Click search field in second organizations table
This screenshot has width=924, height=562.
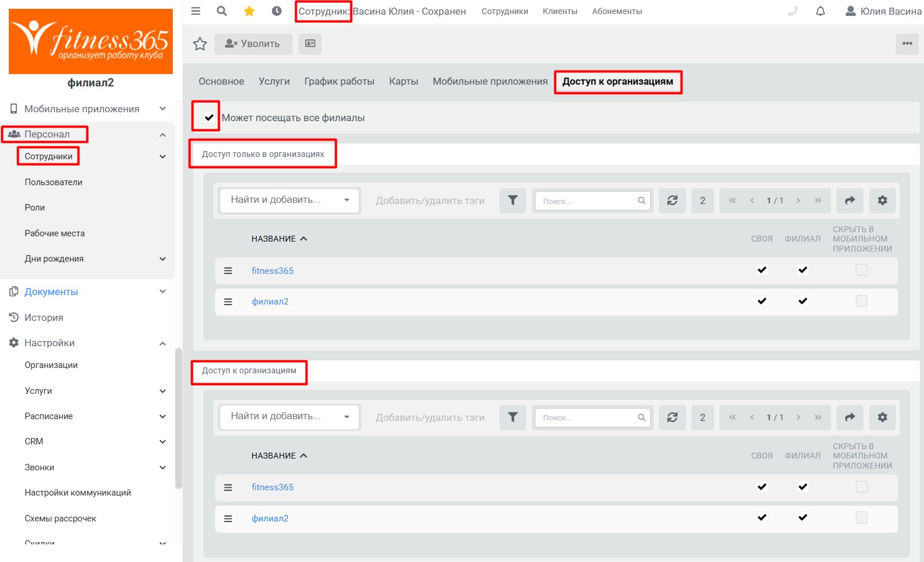pyautogui.click(x=593, y=417)
